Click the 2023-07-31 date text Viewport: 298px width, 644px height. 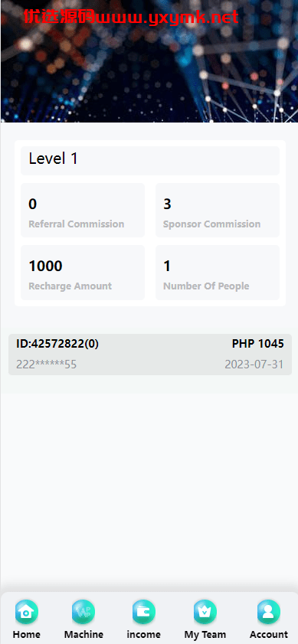pyautogui.click(x=254, y=364)
